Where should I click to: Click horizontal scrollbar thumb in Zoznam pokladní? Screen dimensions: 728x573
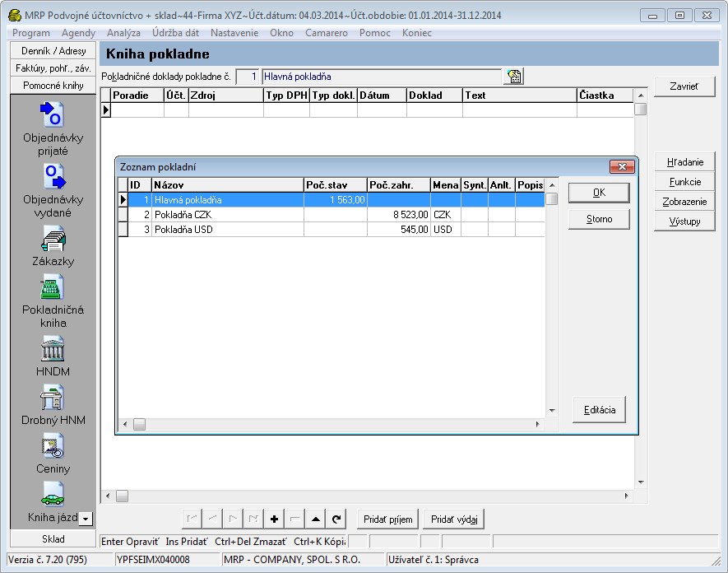click(139, 424)
